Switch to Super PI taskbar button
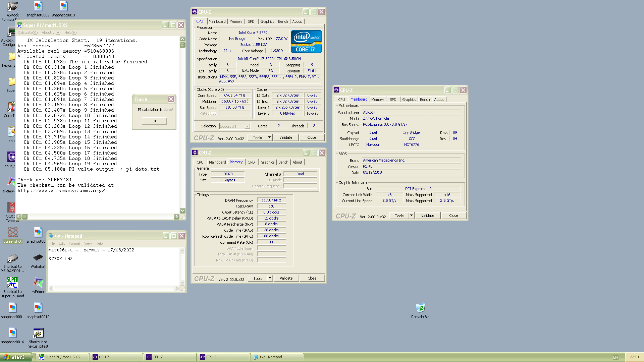Image resolution: width=644 pixels, height=362 pixels. tap(62, 357)
